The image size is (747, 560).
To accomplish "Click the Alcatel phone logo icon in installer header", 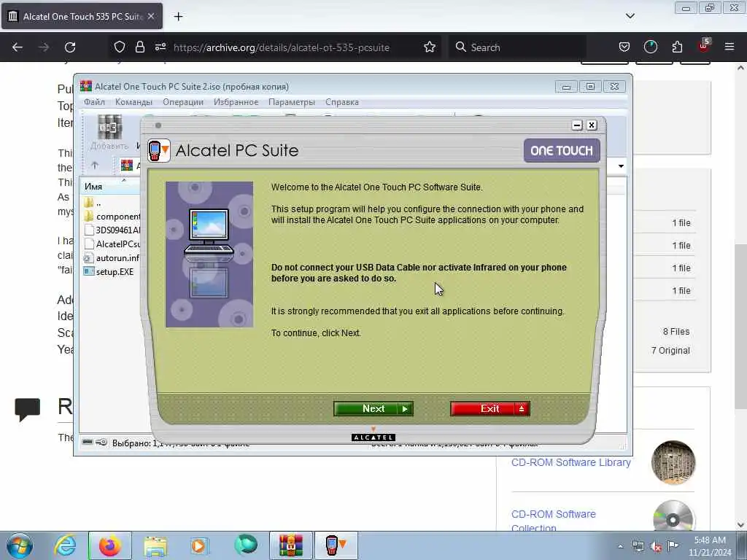I will point(158,150).
